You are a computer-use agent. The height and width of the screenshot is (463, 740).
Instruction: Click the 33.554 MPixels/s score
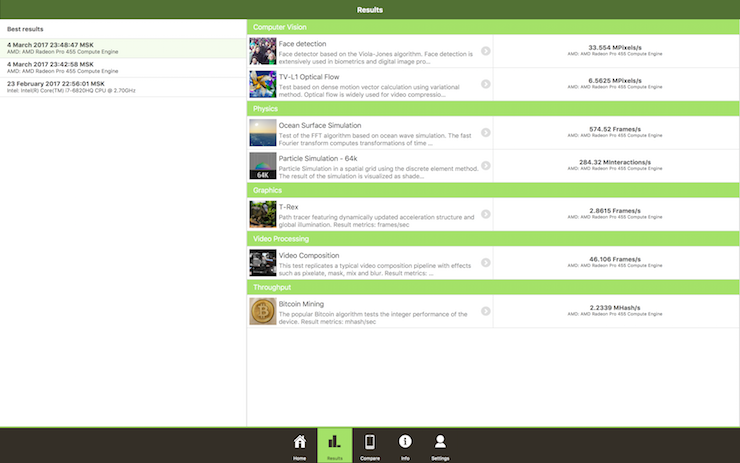click(x=615, y=48)
